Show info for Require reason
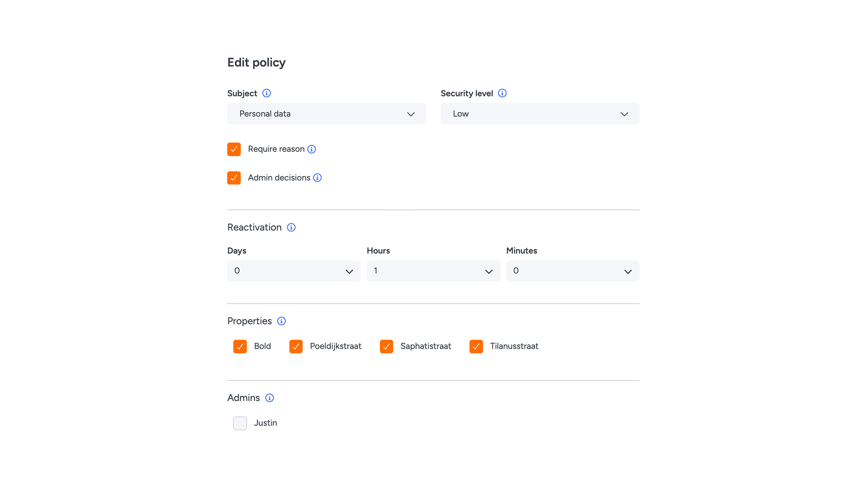This screenshot has width=868, height=489. point(312,149)
